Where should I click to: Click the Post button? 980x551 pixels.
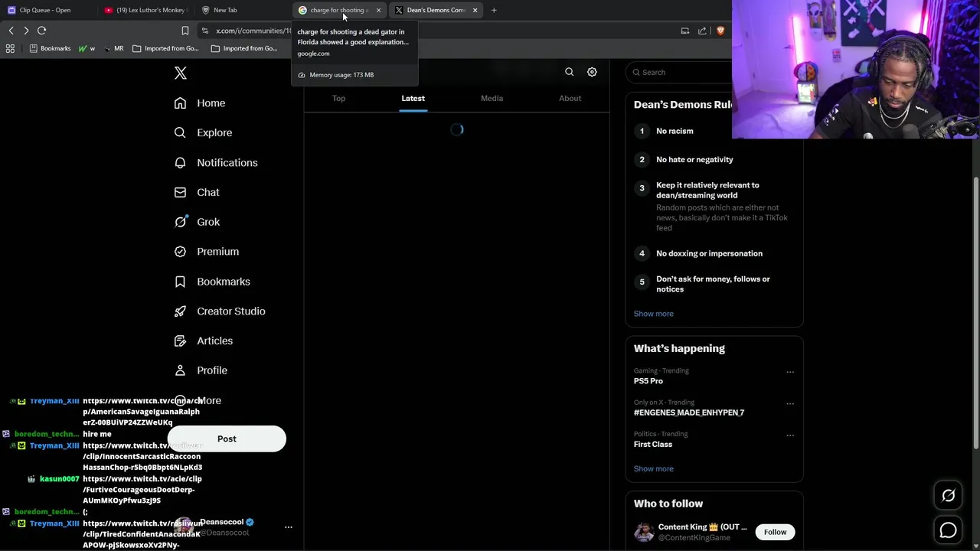click(227, 439)
